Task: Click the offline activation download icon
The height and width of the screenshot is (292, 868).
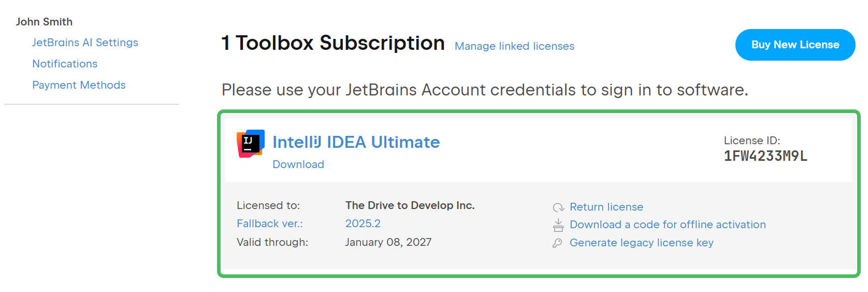Action: tap(558, 225)
